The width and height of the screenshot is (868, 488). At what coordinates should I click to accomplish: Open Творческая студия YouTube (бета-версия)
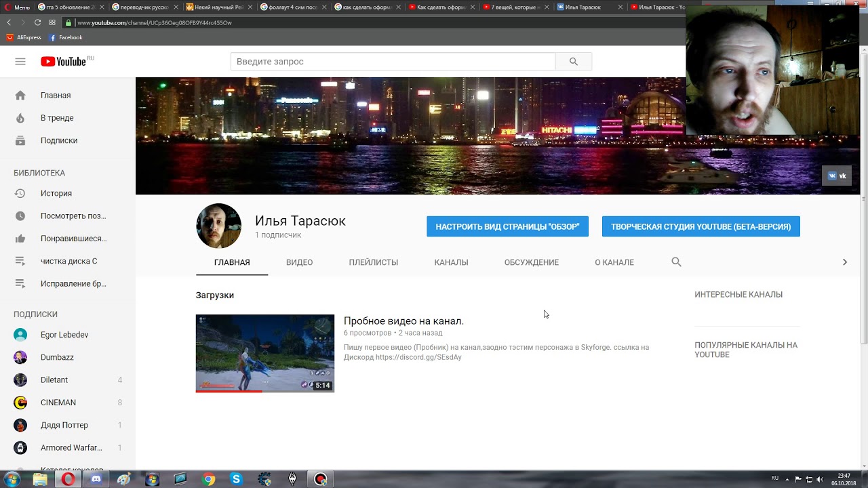point(701,226)
